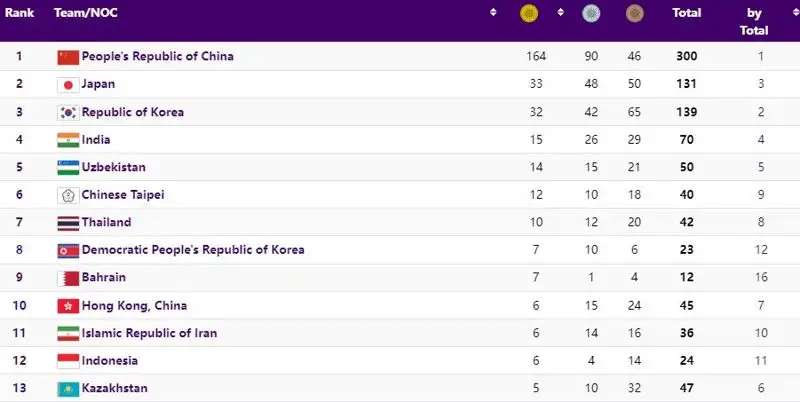Open the Islamic Republic of Iran link

point(149,333)
